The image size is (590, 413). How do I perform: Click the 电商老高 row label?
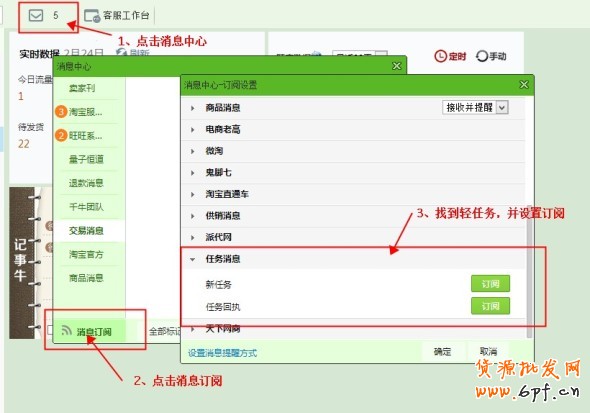tap(223, 129)
